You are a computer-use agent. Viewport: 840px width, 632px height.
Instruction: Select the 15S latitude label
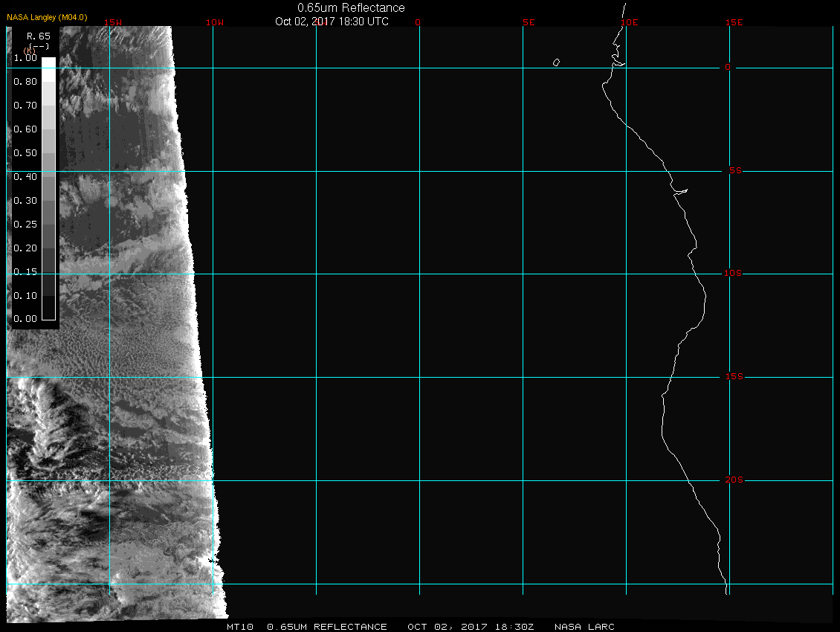733,377
